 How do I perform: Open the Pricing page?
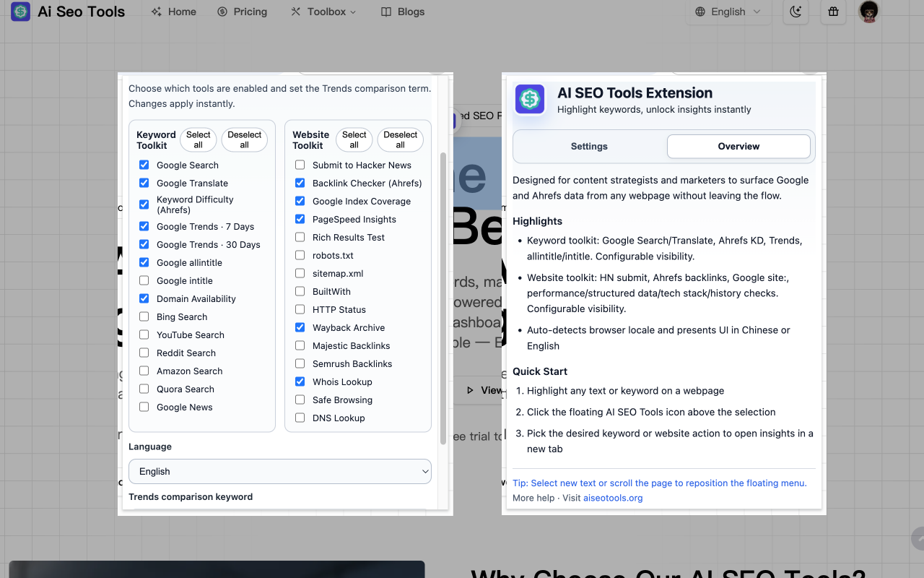pos(243,12)
